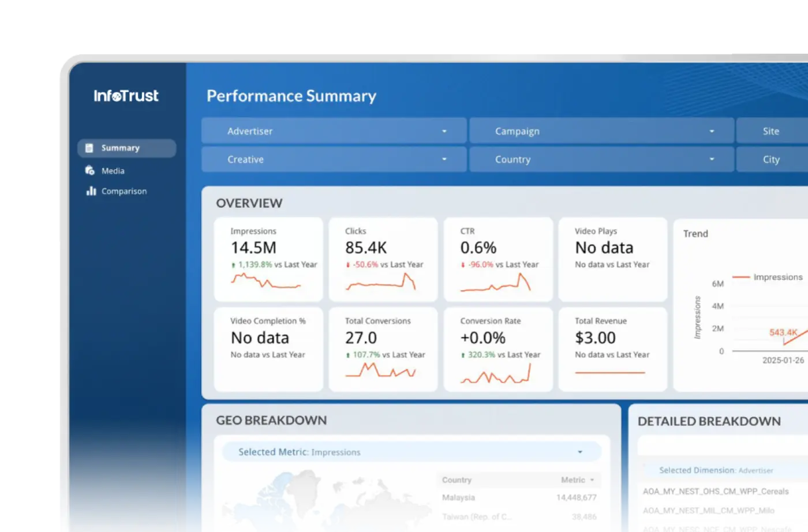The image size is (808, 532).
Task: Click the Clicks sparkline chart
Action: click(380, 281)
